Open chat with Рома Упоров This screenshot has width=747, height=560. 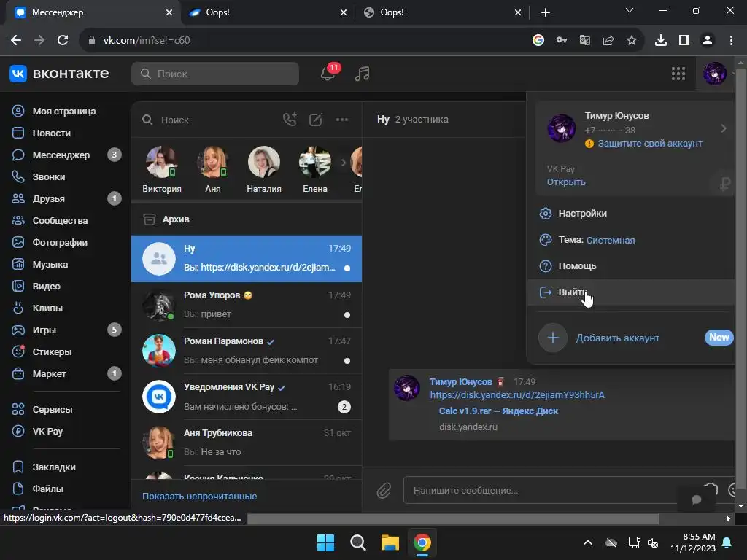click(x=247, y=305)
